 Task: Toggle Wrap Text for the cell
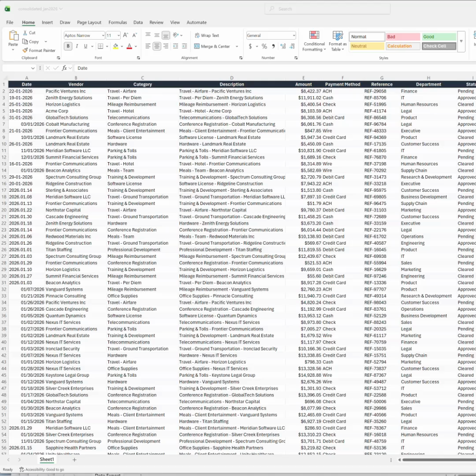coord(207,36)
